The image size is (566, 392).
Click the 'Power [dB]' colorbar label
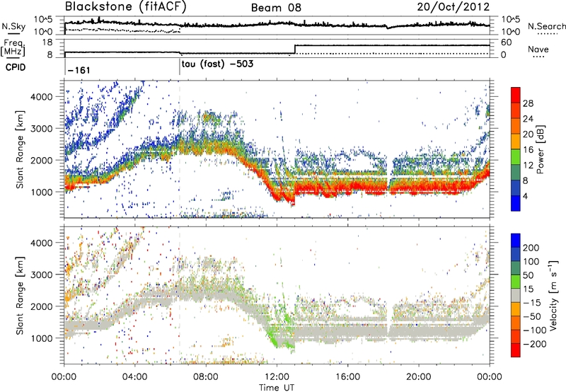click(540, 149)
